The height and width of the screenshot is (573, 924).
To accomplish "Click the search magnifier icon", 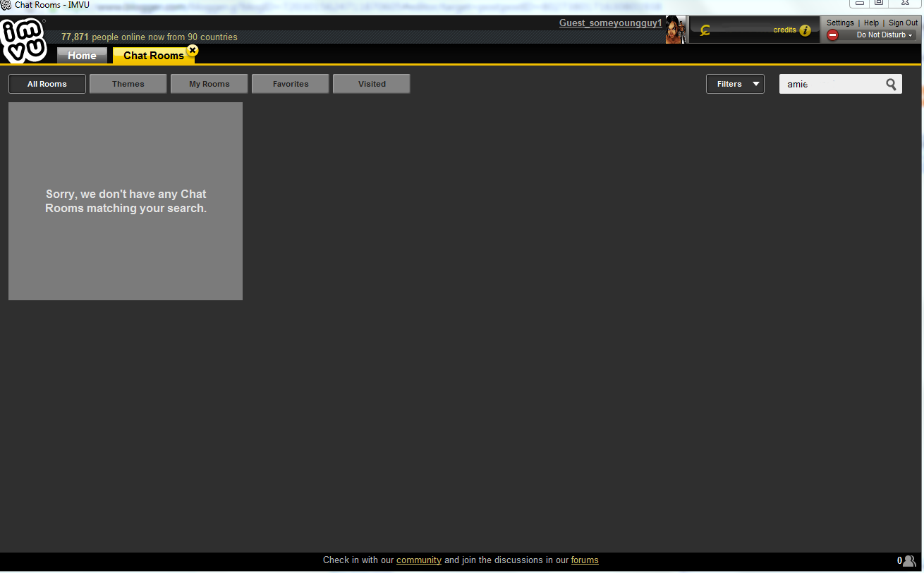I will click(x=892, y=85).
